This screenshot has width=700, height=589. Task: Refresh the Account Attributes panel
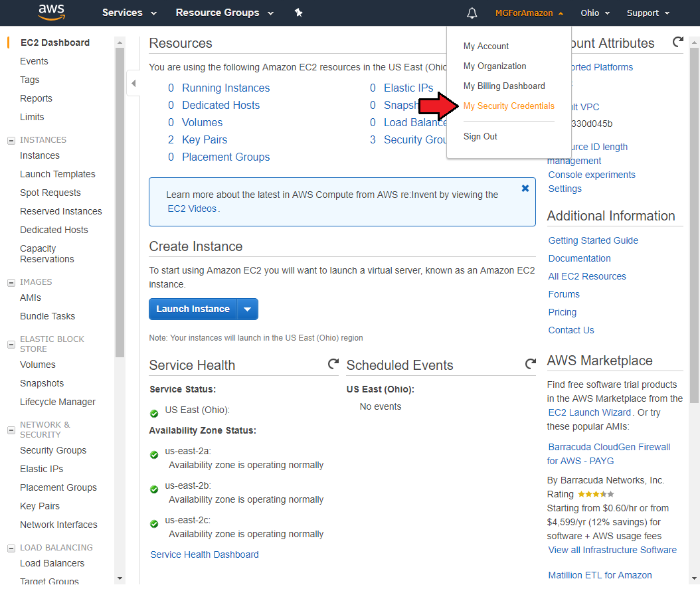click(677, 42)
